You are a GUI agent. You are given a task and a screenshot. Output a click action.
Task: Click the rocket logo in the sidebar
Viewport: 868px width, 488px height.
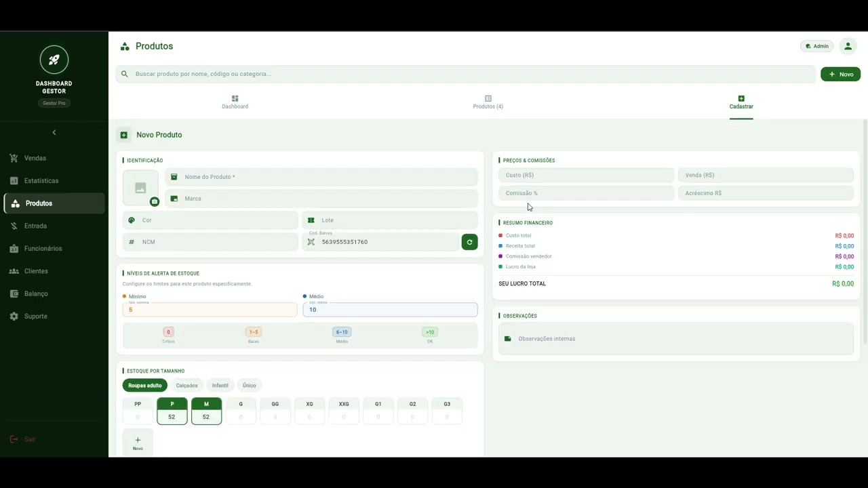tap(54, 60)
